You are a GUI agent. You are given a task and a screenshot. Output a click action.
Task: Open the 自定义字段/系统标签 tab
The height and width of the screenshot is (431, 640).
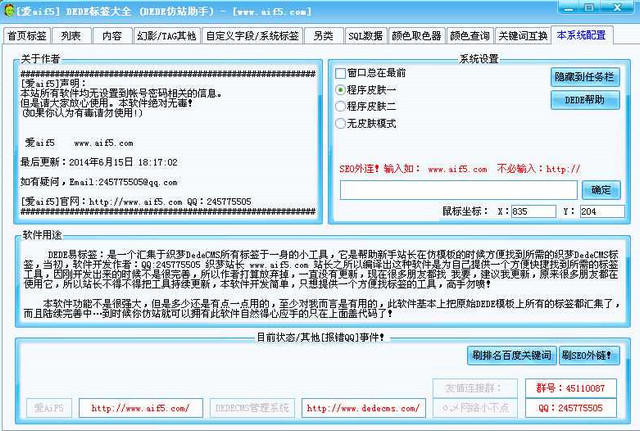pyautogui.click(x=252, y=36)
